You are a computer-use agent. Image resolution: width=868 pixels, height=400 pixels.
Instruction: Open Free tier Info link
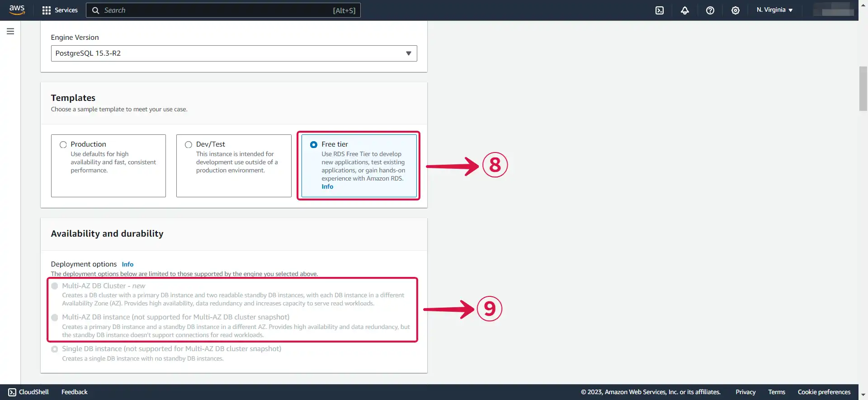pyautogui.click(x=327, y=186)
